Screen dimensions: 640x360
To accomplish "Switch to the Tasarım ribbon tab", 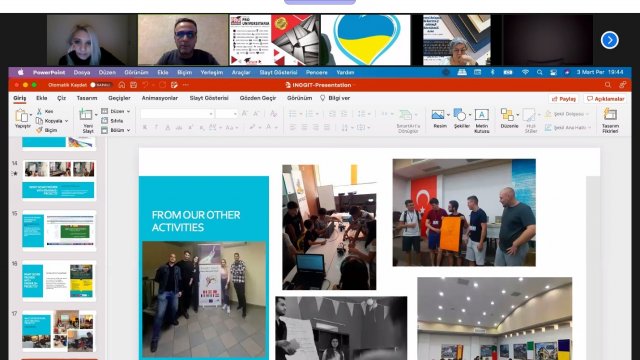I will (87, 98).
